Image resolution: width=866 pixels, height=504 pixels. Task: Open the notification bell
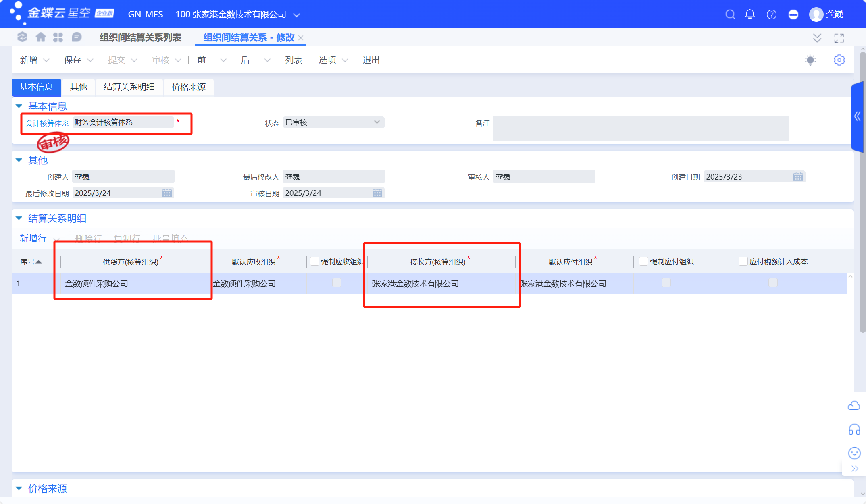[x=750, y=15]
